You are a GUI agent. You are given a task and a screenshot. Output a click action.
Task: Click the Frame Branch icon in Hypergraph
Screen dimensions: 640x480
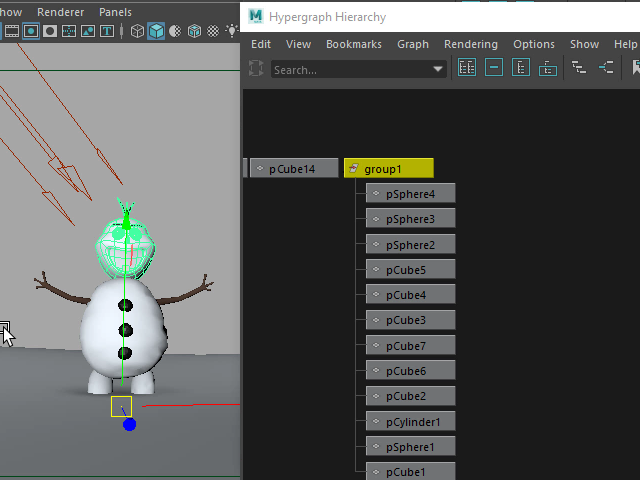click(548, 68)
